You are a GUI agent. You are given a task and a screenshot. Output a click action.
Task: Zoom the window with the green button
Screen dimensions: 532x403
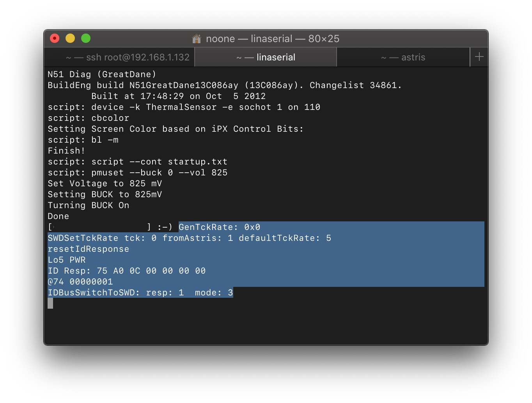click(x=86, y=38)
